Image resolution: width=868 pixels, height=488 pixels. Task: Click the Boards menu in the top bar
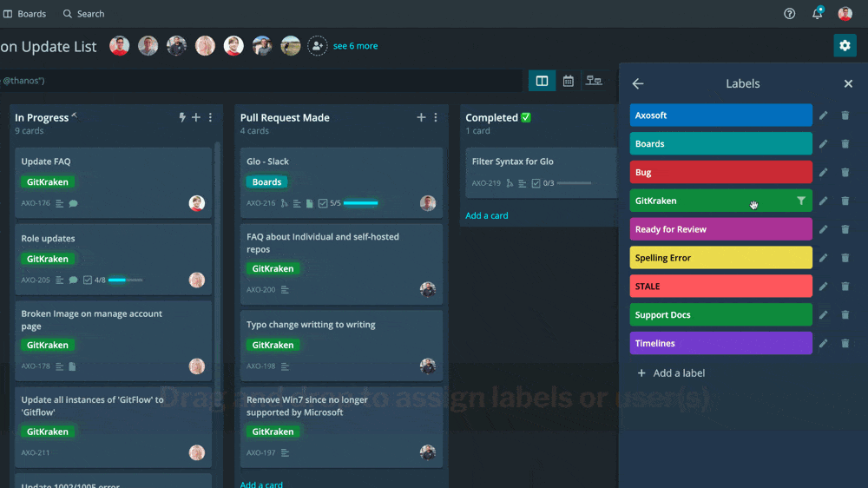[x=25, y=14]
